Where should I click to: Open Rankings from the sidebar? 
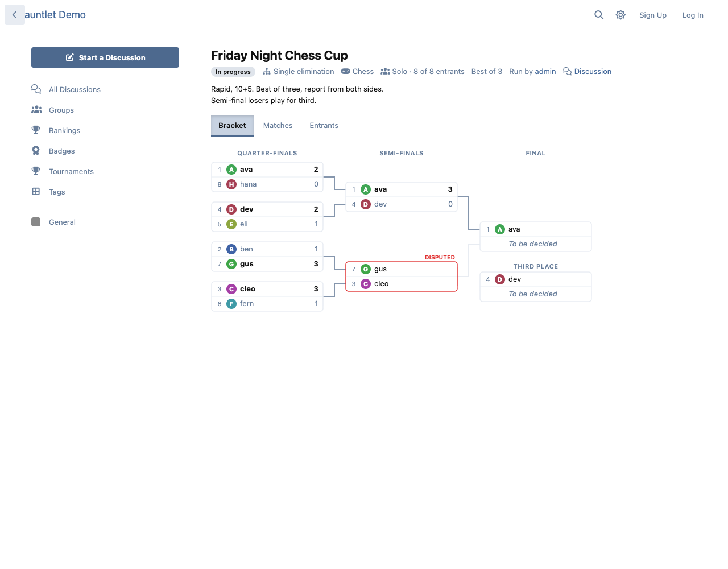(x=64, y=130)
